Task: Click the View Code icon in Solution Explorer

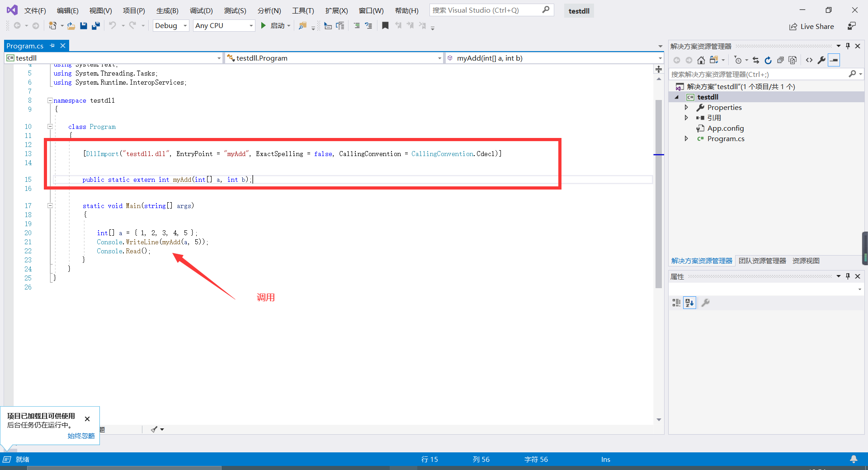Action: point(809,60)
